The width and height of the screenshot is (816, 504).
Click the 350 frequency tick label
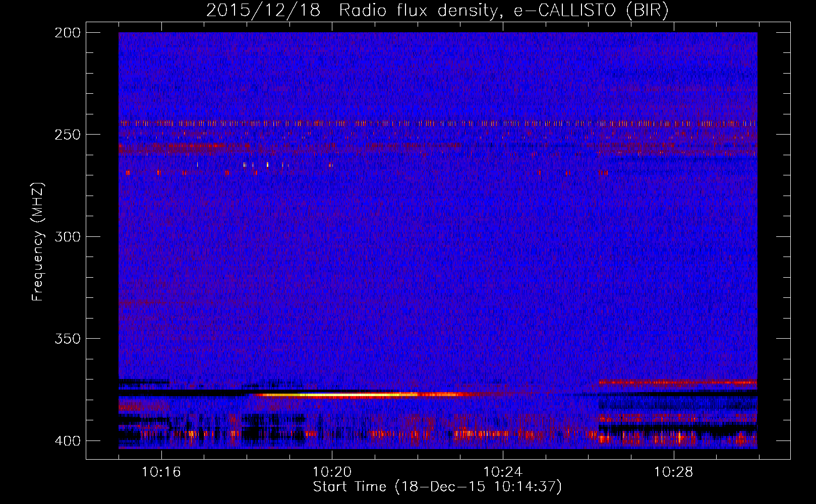[67, 339]
